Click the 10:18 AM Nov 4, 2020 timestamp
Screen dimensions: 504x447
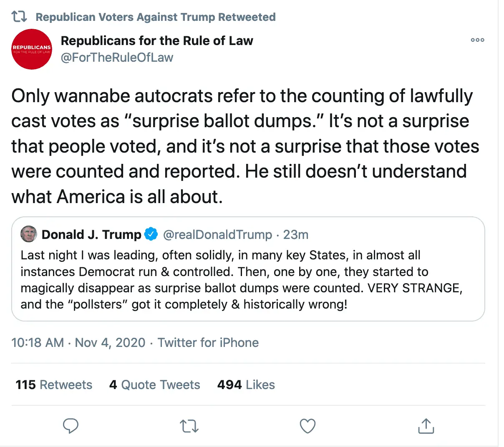pos(78,343)
